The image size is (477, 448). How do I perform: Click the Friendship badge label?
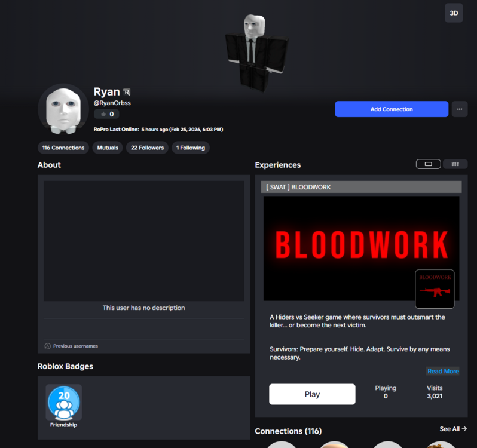63,425
